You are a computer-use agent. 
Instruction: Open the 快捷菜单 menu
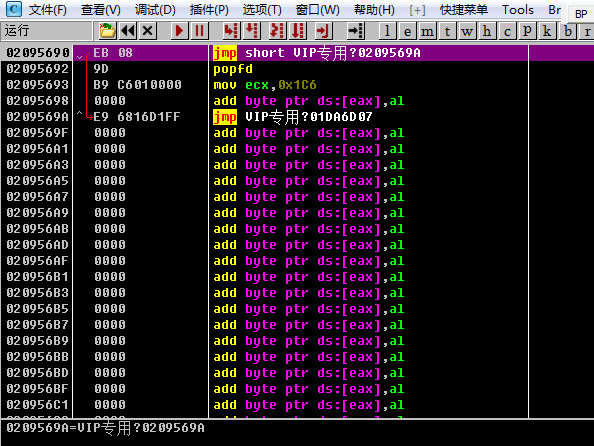[464, 9]
